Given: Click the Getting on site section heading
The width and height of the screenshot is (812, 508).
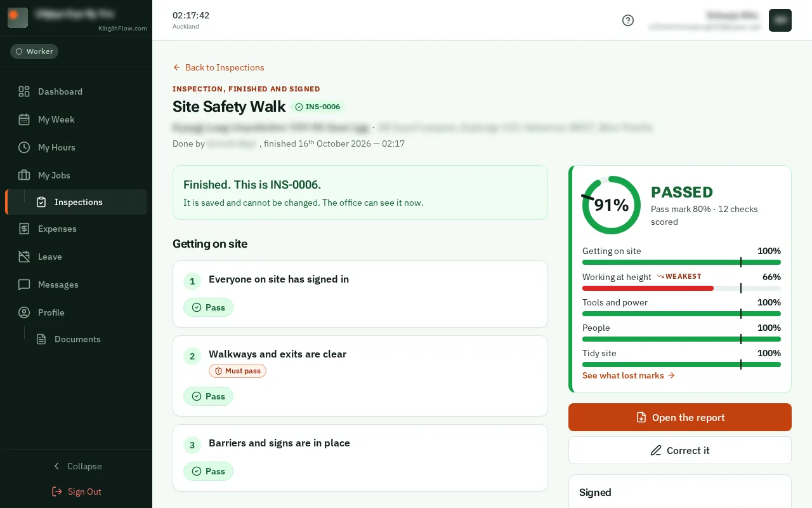Looking at the screenshot, I should coord(210,244).
